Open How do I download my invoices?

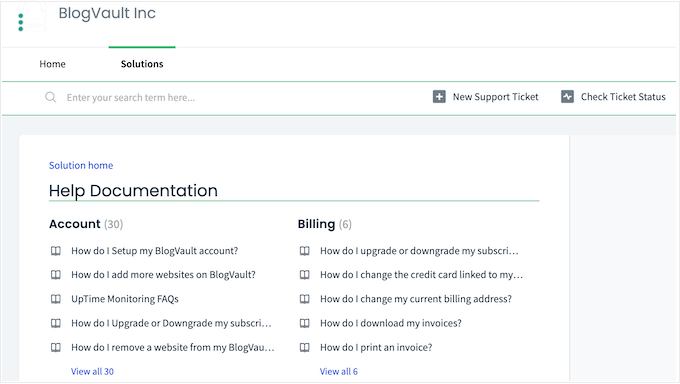pos(391,323)
